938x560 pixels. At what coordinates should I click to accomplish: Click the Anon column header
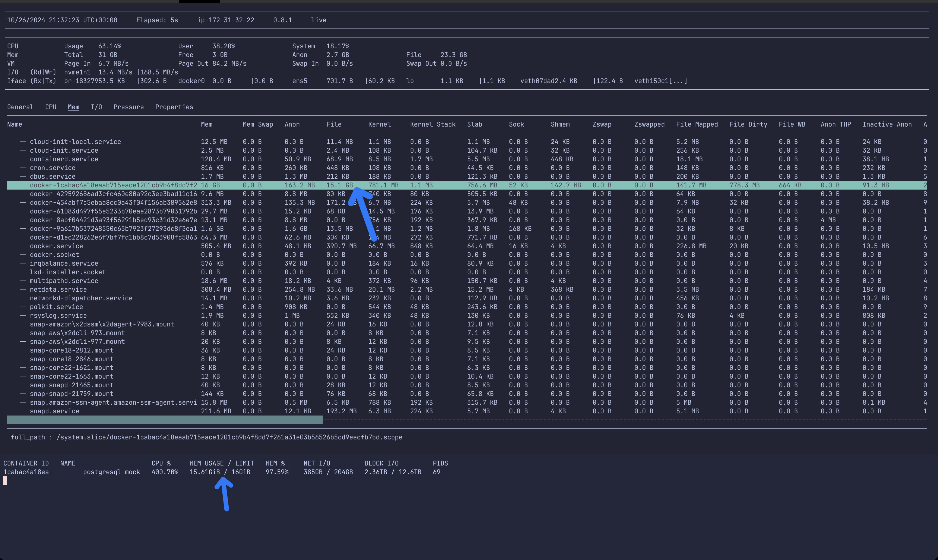292,124
